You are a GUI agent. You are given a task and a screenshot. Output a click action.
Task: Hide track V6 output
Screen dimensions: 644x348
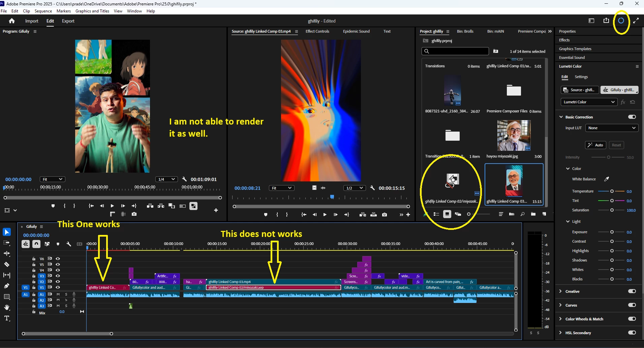(58, 258)
